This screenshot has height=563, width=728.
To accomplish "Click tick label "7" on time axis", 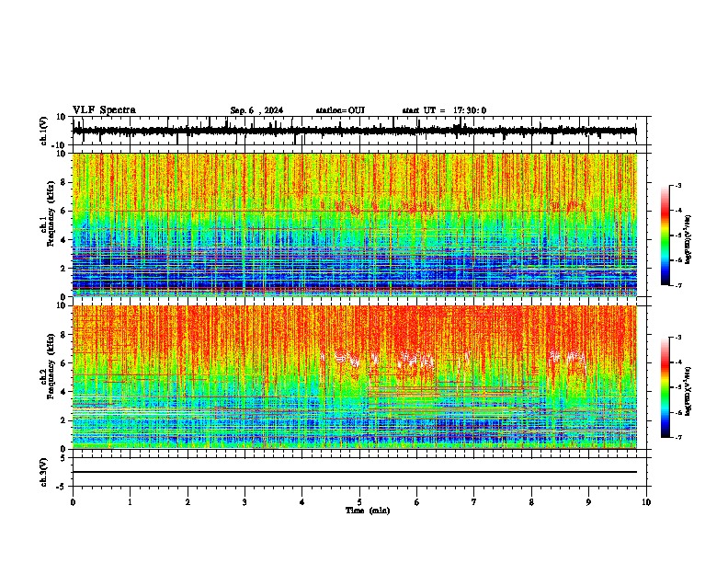I will tap(474, 502).
